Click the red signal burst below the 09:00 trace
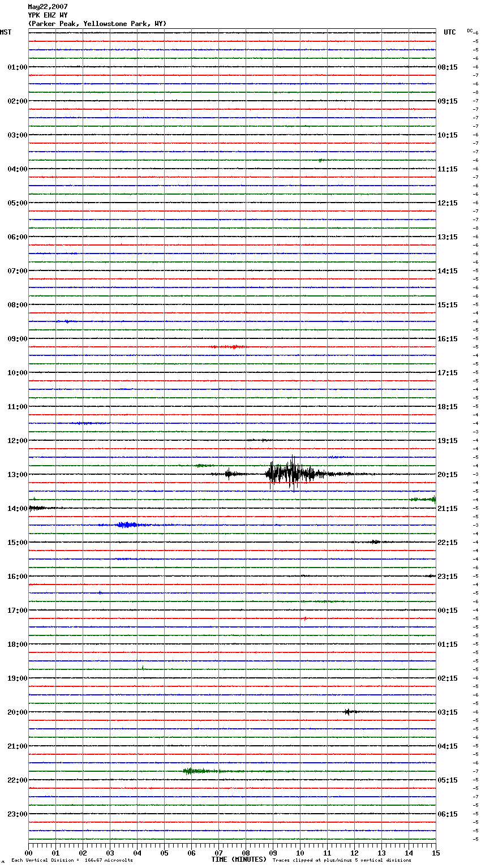The width and height of the screenshot is (481, 868). 229,347
